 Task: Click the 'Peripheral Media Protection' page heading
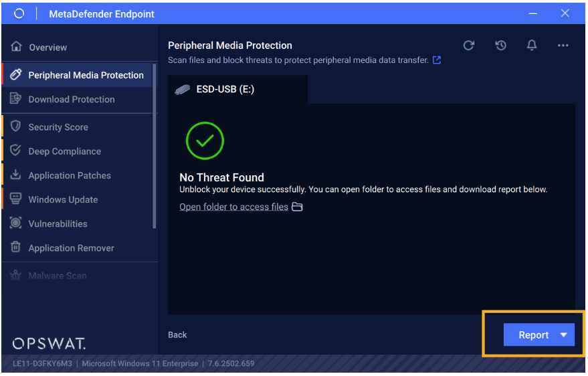pyautogui.click(x=230, y=45)
